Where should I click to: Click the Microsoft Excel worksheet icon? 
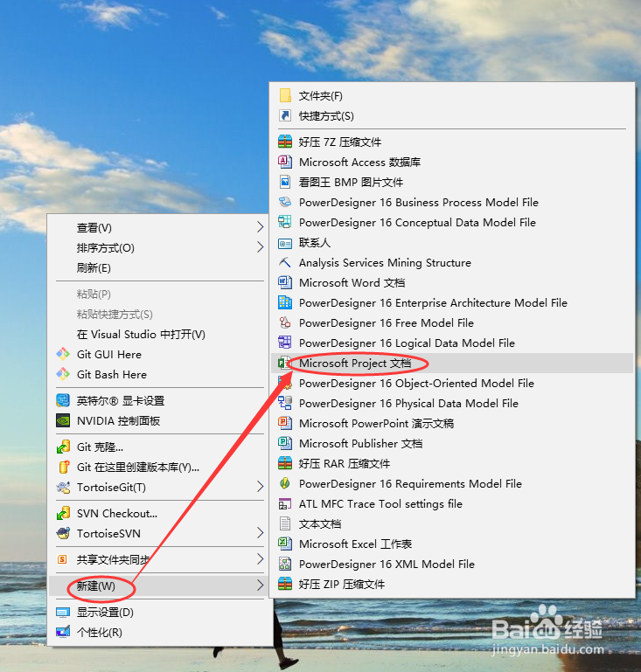click(285, 544)
